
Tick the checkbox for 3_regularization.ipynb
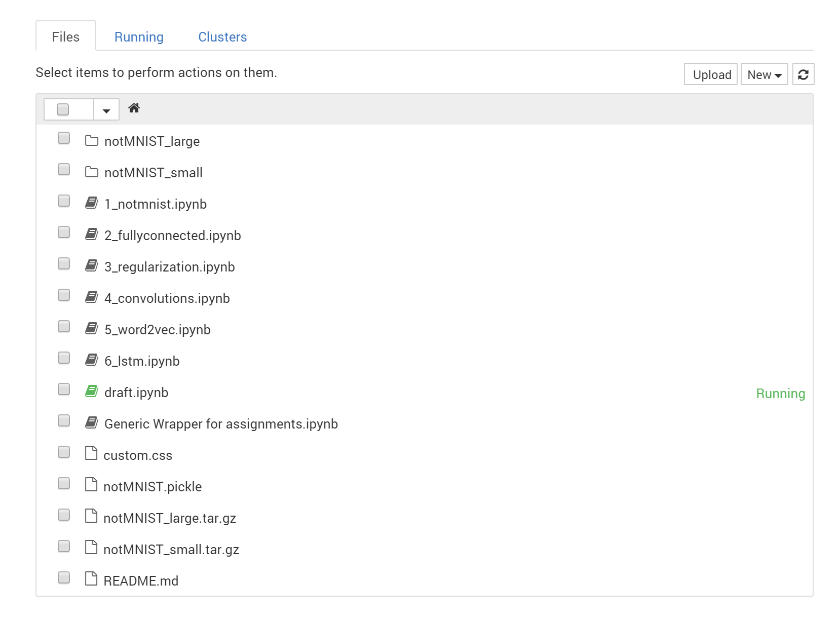pos(64,264)
